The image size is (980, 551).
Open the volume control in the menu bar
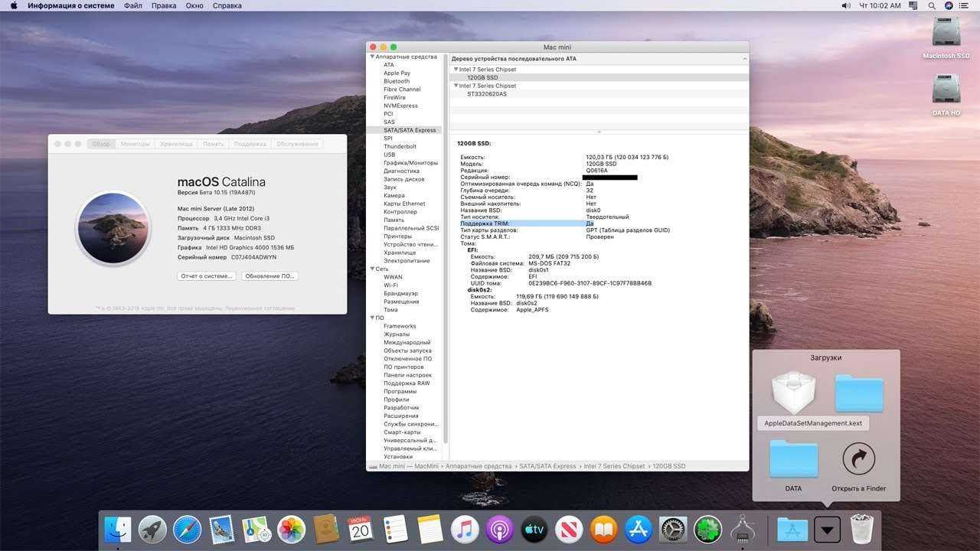click(846, 5)
